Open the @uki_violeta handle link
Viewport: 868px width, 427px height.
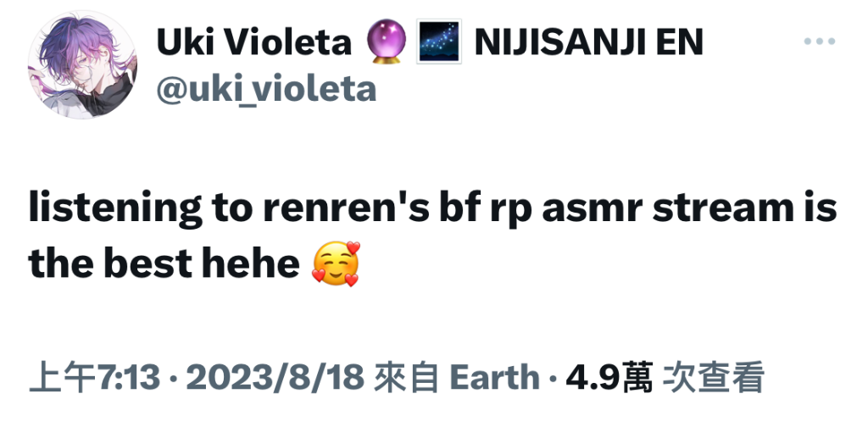pyautogui.click(x=266, y=89)
